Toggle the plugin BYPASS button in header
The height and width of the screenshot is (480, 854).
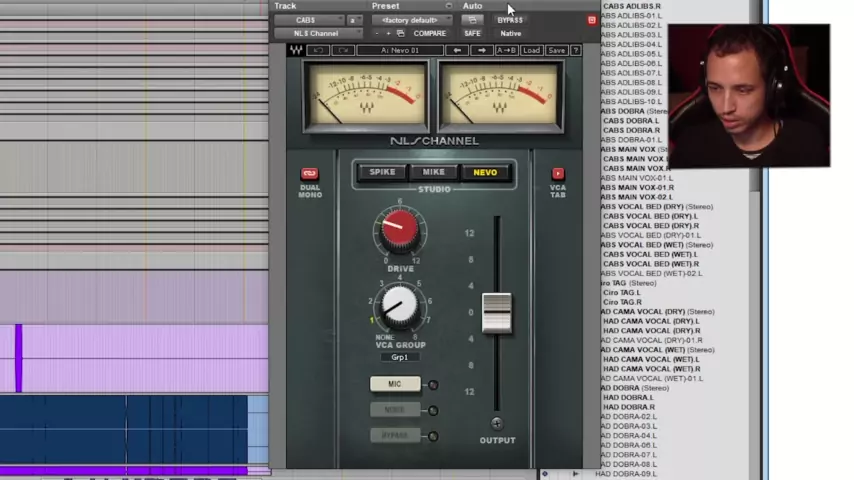510,20
